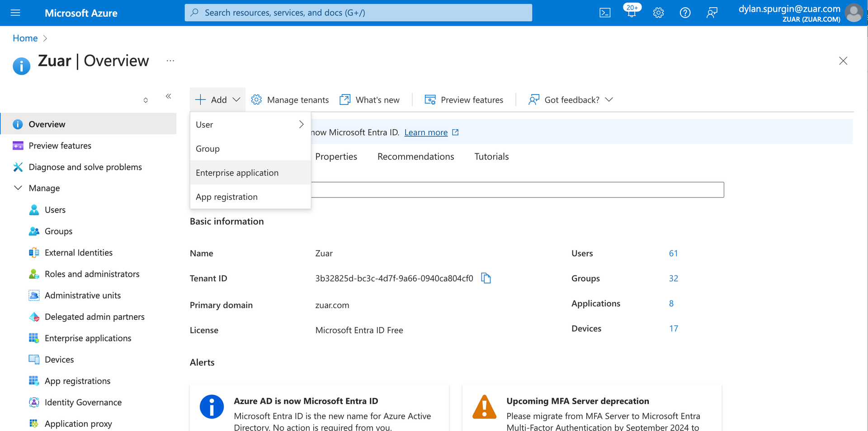Click the user account avatar
This screenshot has height=431, width=868.
(x=854, y=13)
